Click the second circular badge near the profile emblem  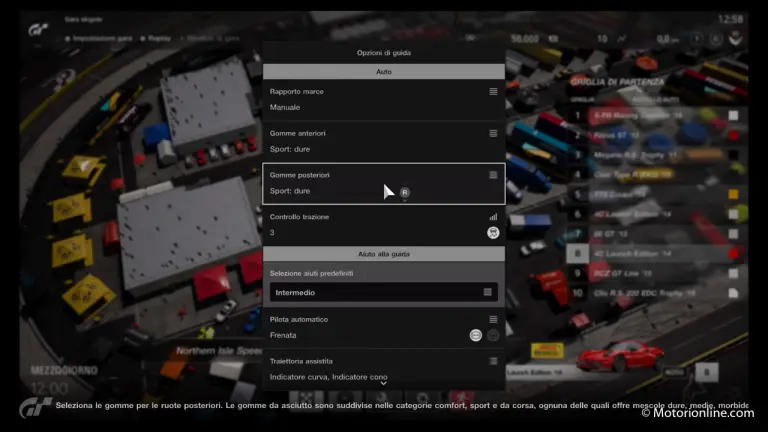(x=716, y=38)
